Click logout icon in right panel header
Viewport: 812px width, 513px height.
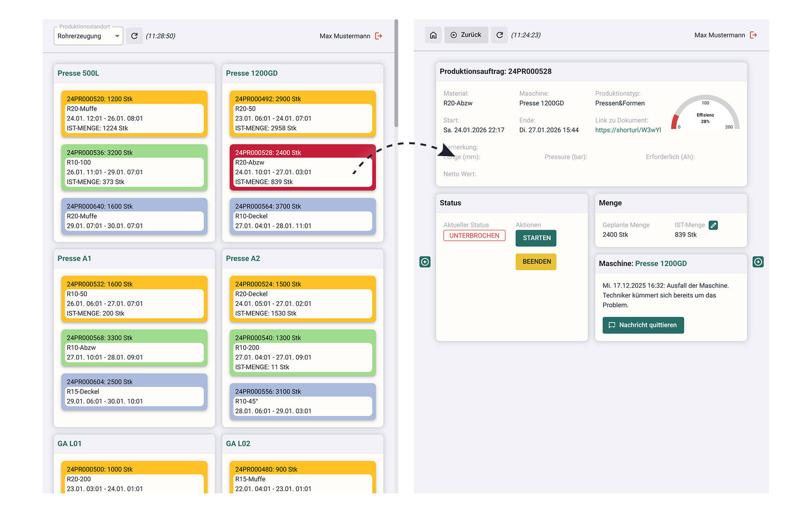tap(753, 35)
